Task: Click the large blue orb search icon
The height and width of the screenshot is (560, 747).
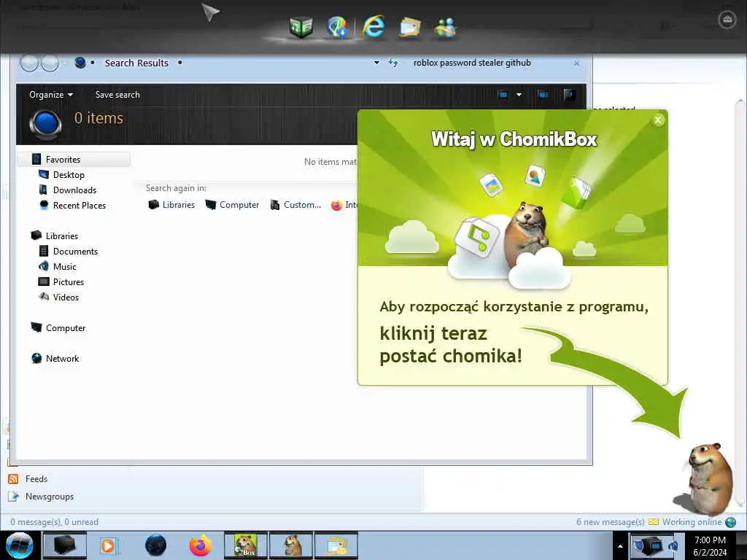Action: (x=45, y=124)
